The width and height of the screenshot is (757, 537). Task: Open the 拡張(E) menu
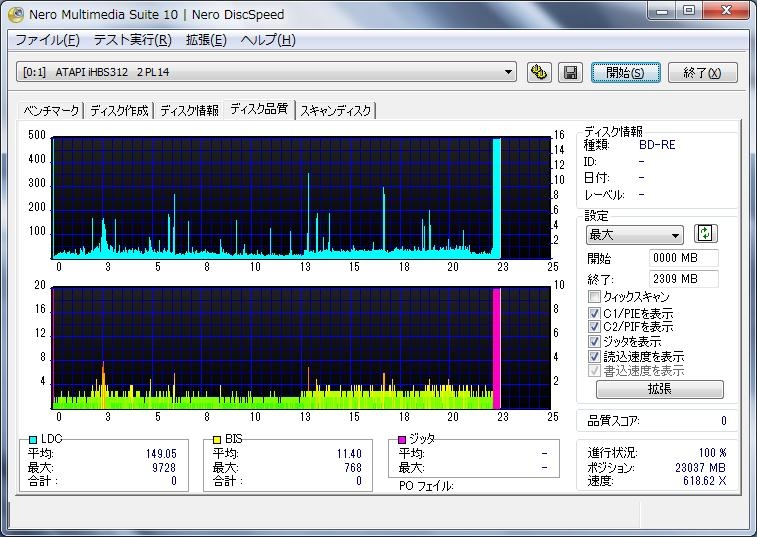point(206,40)
